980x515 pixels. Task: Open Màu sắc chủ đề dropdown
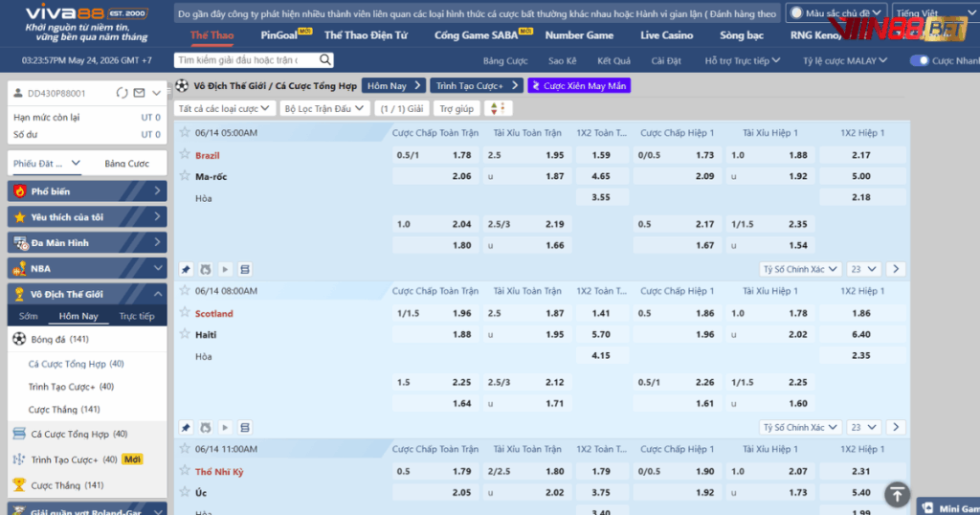point(836,12)
